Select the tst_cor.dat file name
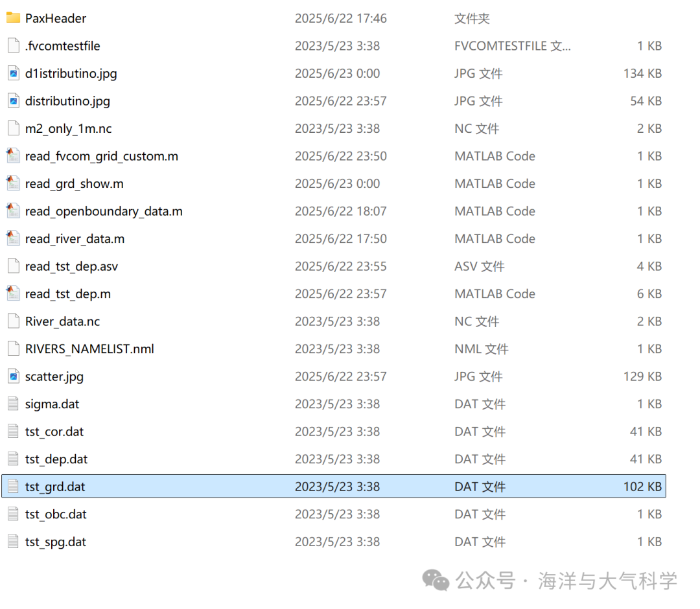The height and width of the screenshot is (609, 700). [x=54, y=431]
